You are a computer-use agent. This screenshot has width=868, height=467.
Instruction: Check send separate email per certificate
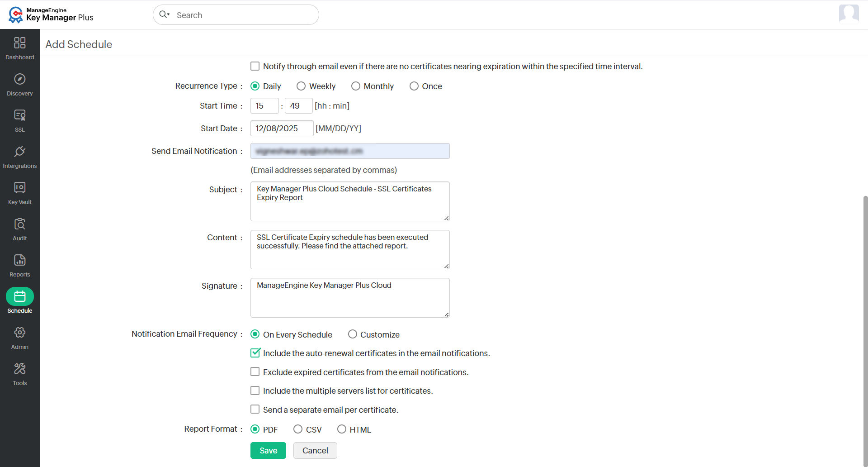[255, 409]
